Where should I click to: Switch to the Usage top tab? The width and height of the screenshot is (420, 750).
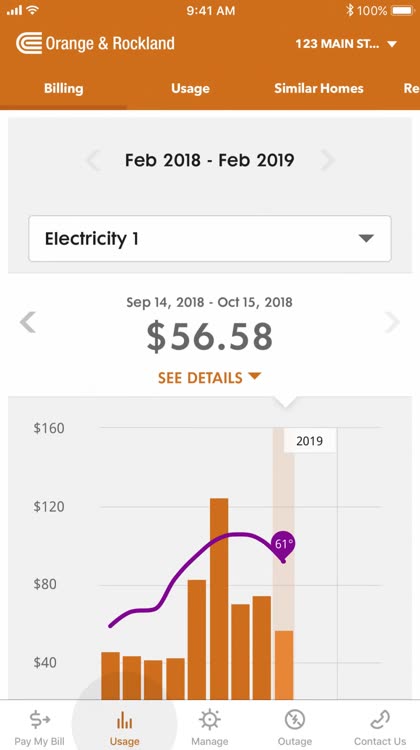(x=190, y=88)
